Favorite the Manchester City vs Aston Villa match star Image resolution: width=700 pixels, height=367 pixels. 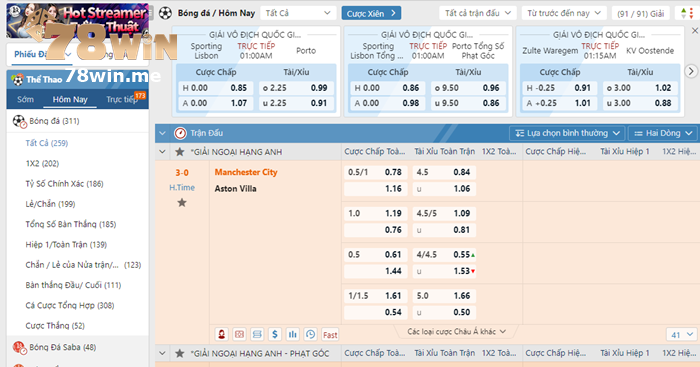click(182, 203)
